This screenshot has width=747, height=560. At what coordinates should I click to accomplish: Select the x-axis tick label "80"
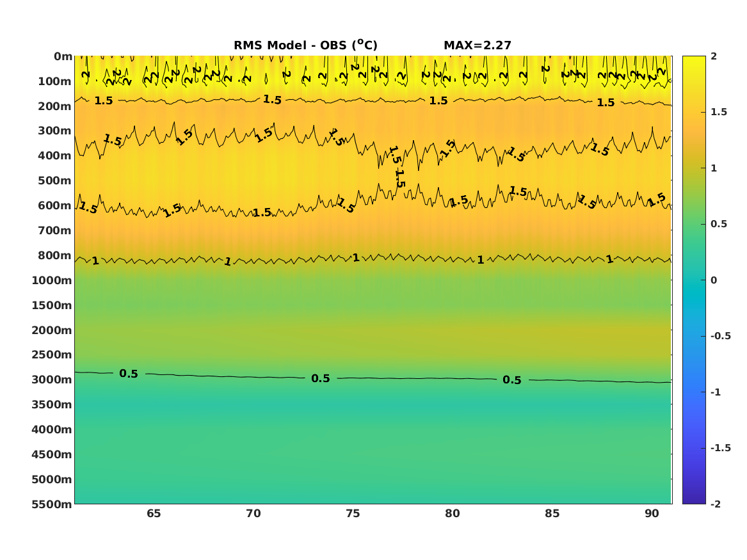453,514
